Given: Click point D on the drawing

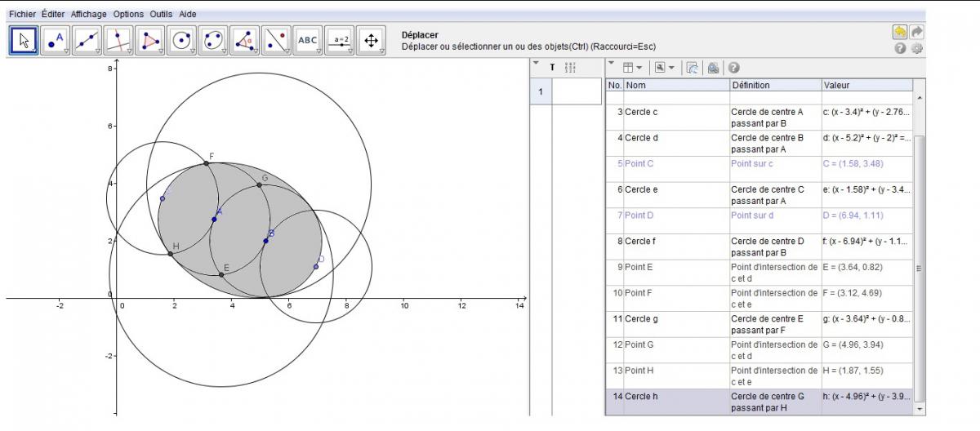Looking at the screenshot, I should [x=316, y=266].
